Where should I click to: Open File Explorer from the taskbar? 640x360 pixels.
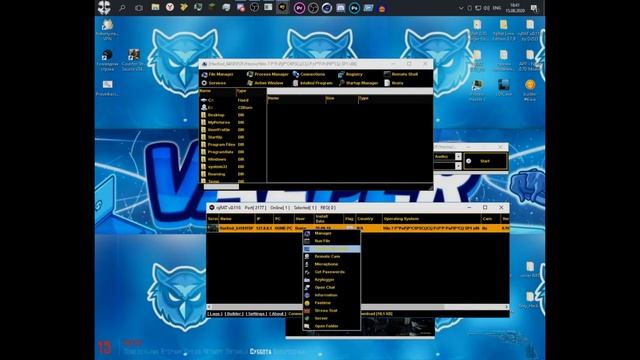pos(155,7)
